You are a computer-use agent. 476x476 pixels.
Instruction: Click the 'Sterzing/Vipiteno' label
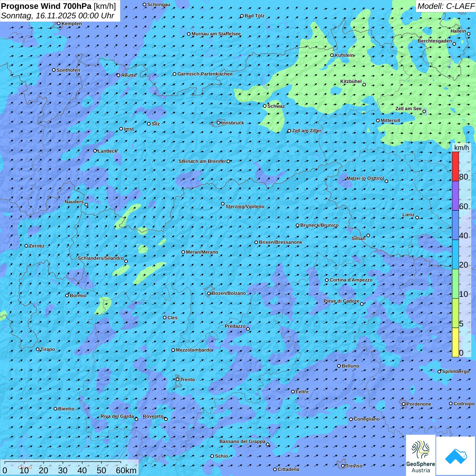[245, 206]
